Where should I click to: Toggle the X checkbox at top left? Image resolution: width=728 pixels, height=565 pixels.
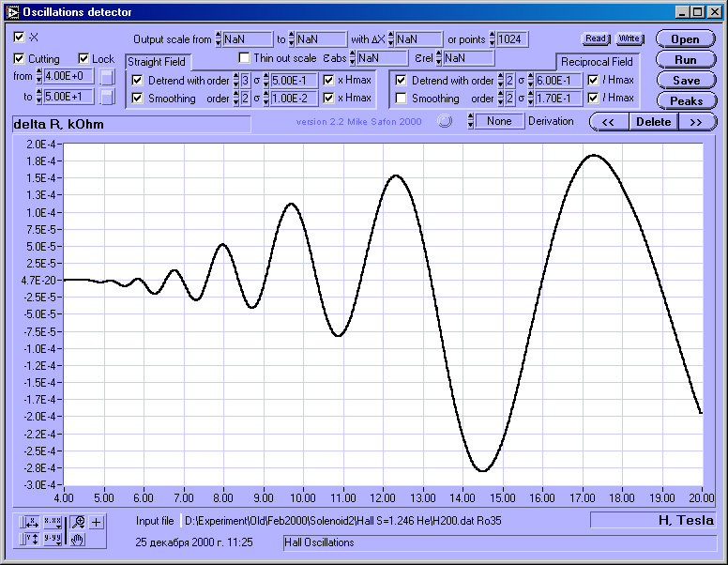point(19,38)
